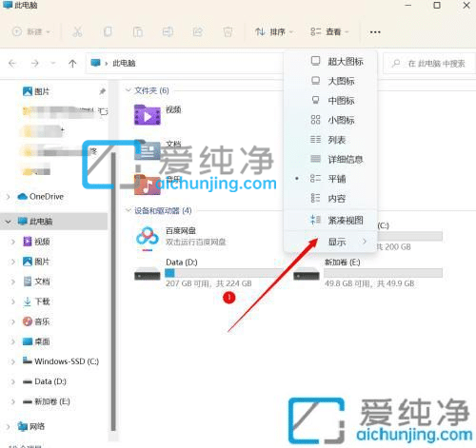Select 平铺 tiles view option

coord(330,179)
